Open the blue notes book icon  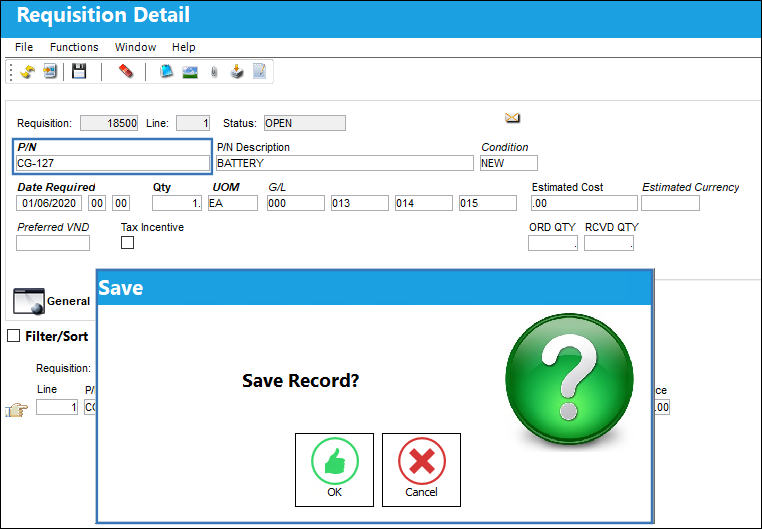tap(166, 71)
